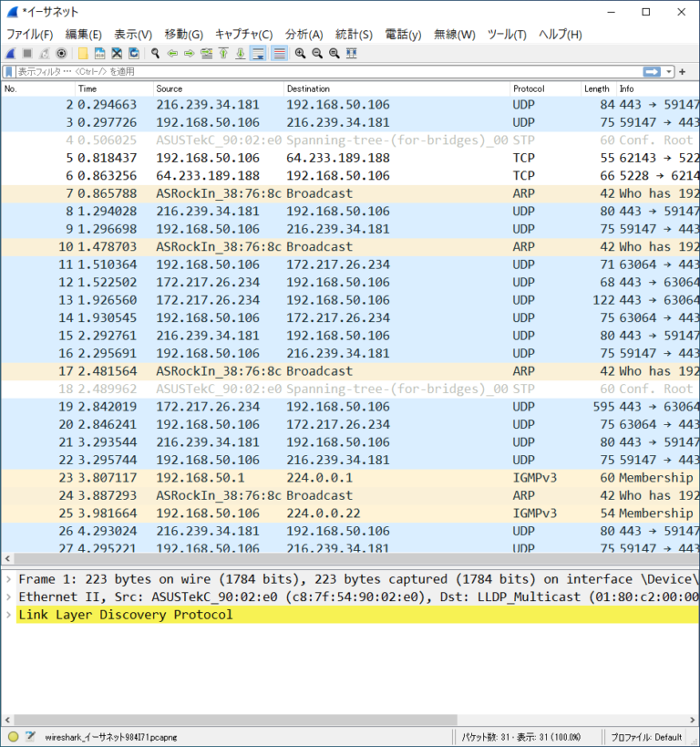Open the display filter history dropdown
Screen dimensions: 700x747
pyautogui.click(x=670, y=71)
